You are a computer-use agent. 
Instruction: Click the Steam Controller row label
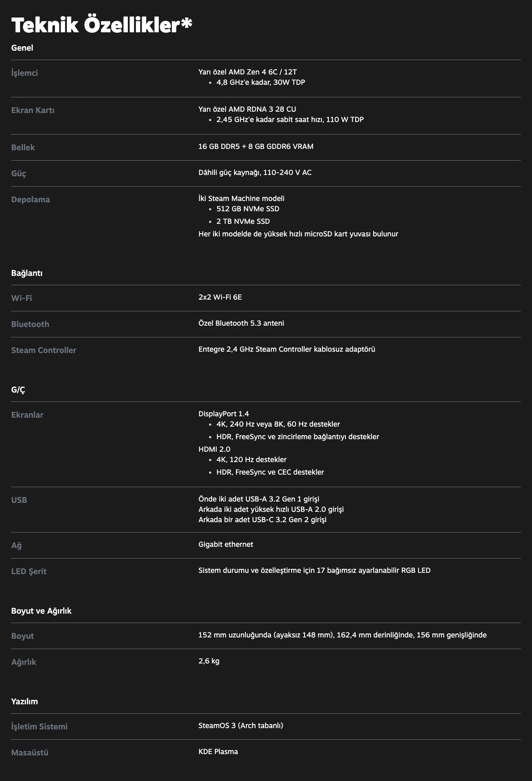(44, 350)
